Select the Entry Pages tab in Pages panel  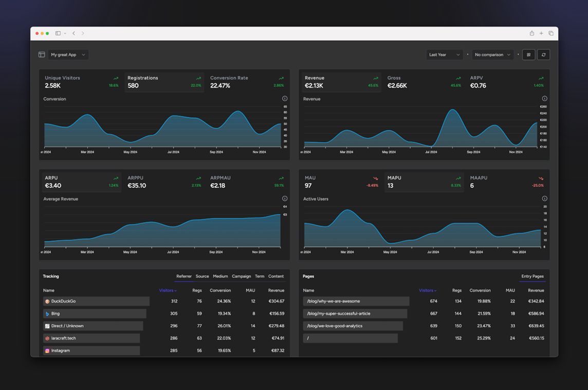click(x=532, y=276)
